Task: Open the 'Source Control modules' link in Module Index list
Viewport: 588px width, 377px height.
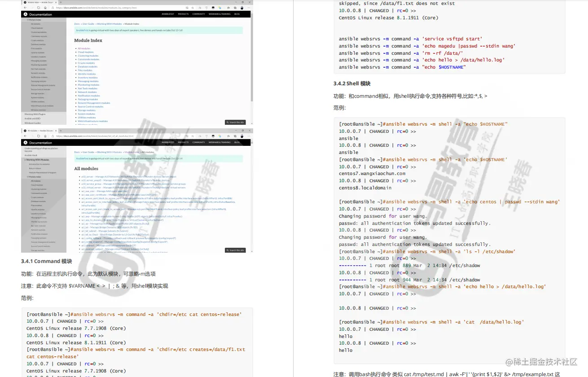Action: [x=90, y=106]
